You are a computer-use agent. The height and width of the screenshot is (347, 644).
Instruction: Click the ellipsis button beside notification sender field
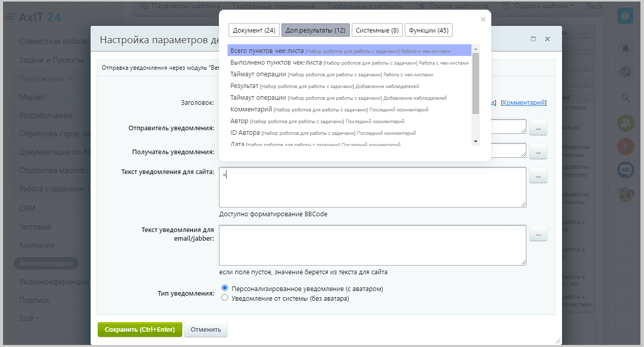538,128
